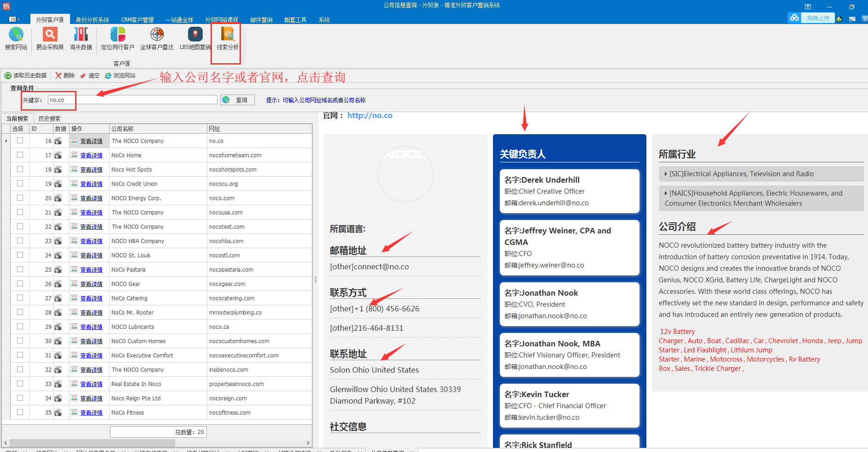The image size is (868, 452).
Task: Click the nocoreign.com URL cell
Action: point(259,398)
